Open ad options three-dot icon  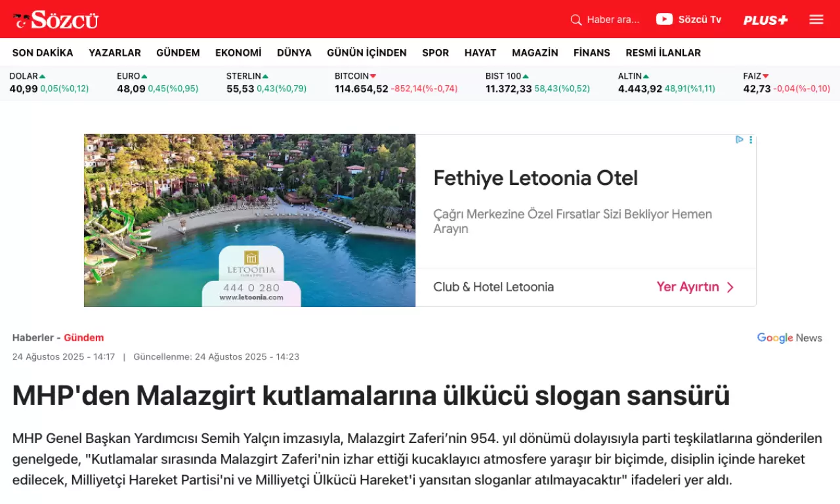coord(751,139)
